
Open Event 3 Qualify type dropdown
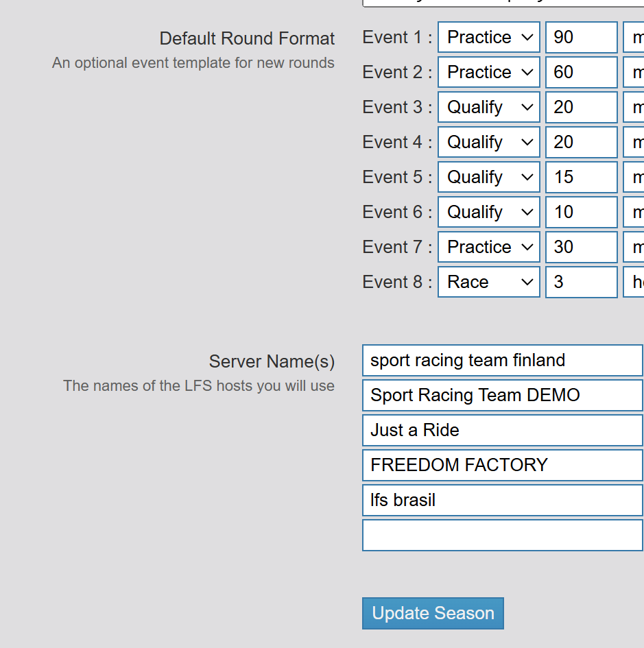[489, 108]
